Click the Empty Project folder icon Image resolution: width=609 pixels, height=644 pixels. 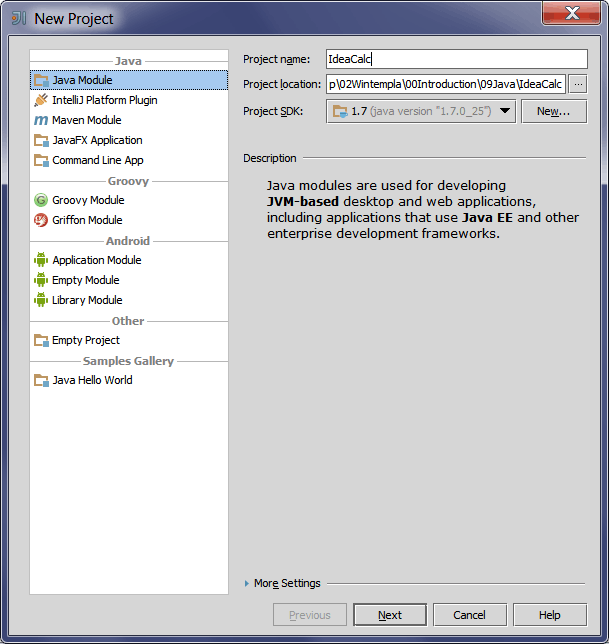click(41, 340)
